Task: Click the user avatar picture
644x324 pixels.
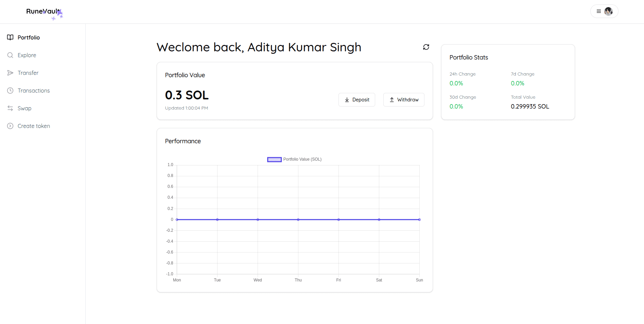Action: 608,11
